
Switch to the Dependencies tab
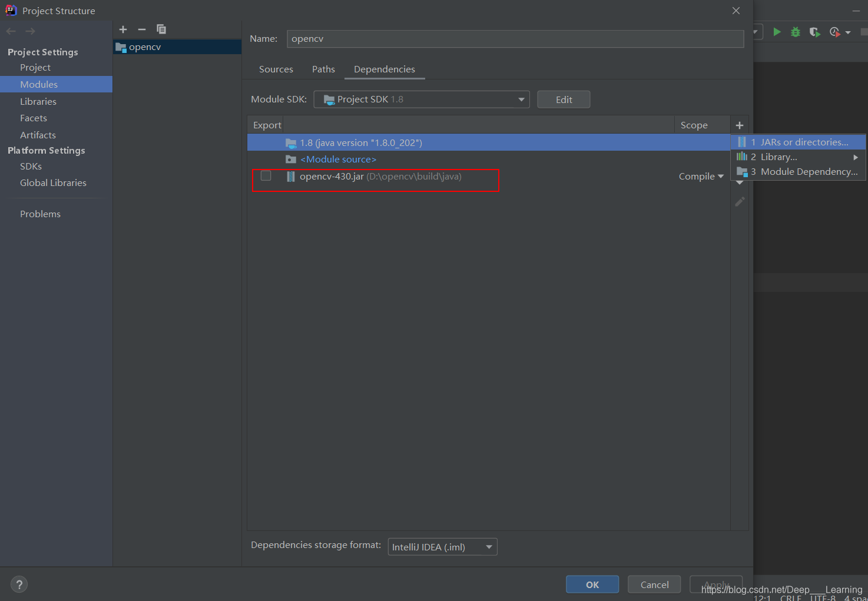point(385,69)
